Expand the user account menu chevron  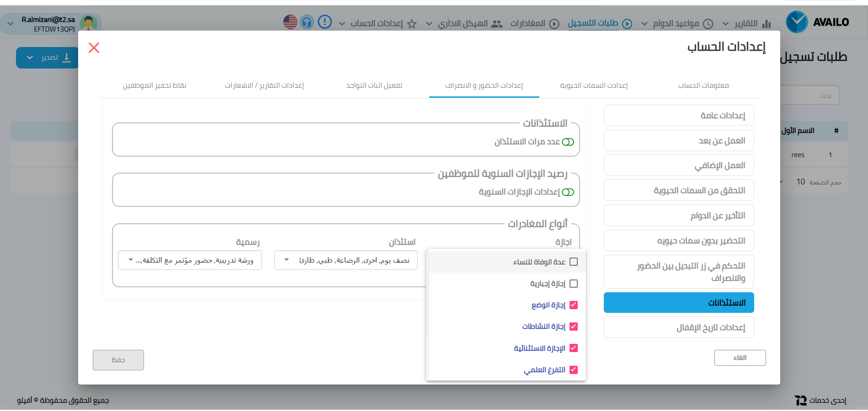[10, 23]
